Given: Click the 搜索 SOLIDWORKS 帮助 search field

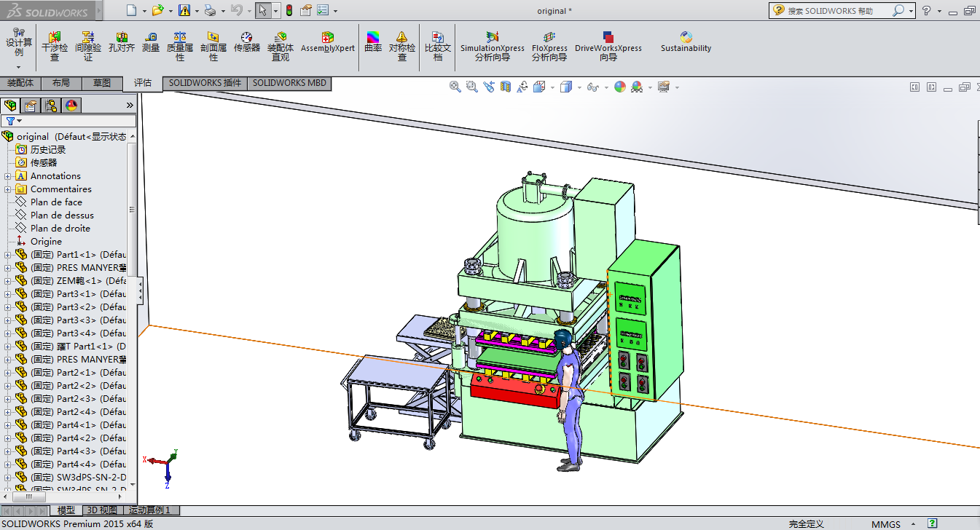Looking at the screenshot, I should click(838, 11).
